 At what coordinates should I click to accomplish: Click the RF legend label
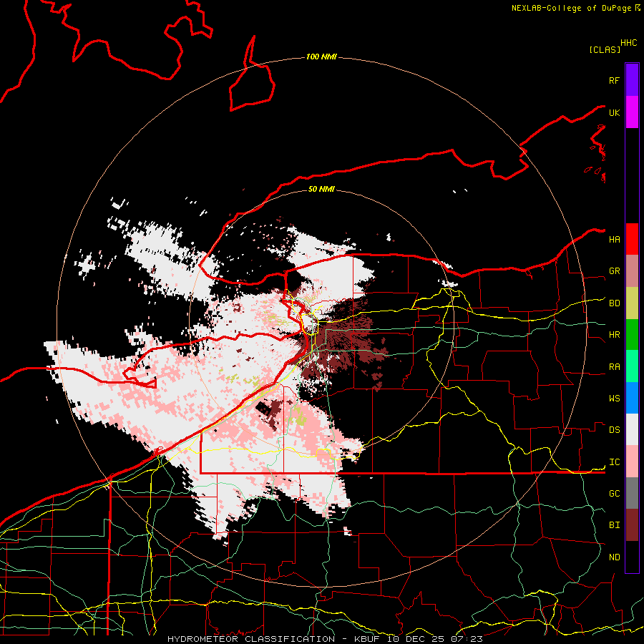click(614, 80)
